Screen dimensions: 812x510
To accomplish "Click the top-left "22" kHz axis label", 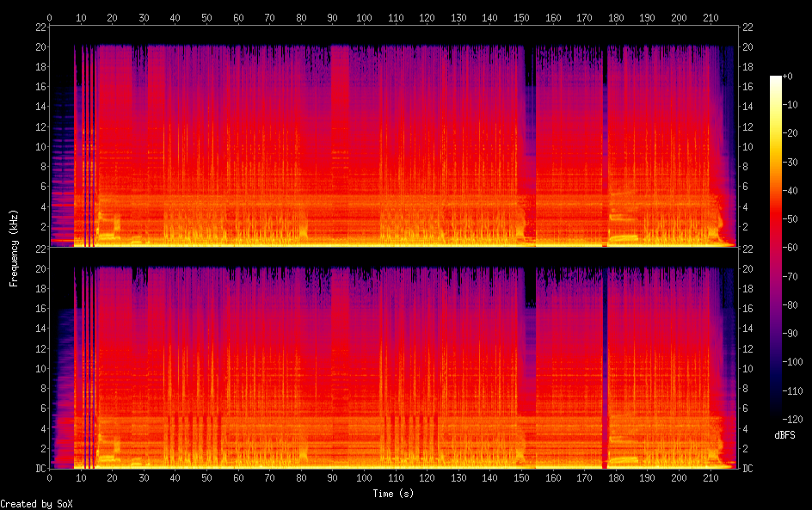I will tap(41, 27).
